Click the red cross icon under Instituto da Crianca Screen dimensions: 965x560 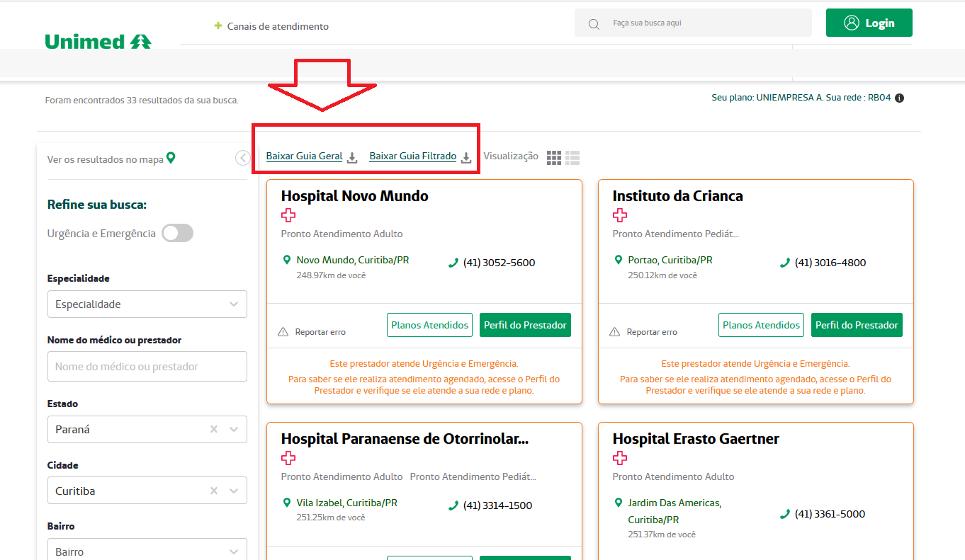pos(620,215)
